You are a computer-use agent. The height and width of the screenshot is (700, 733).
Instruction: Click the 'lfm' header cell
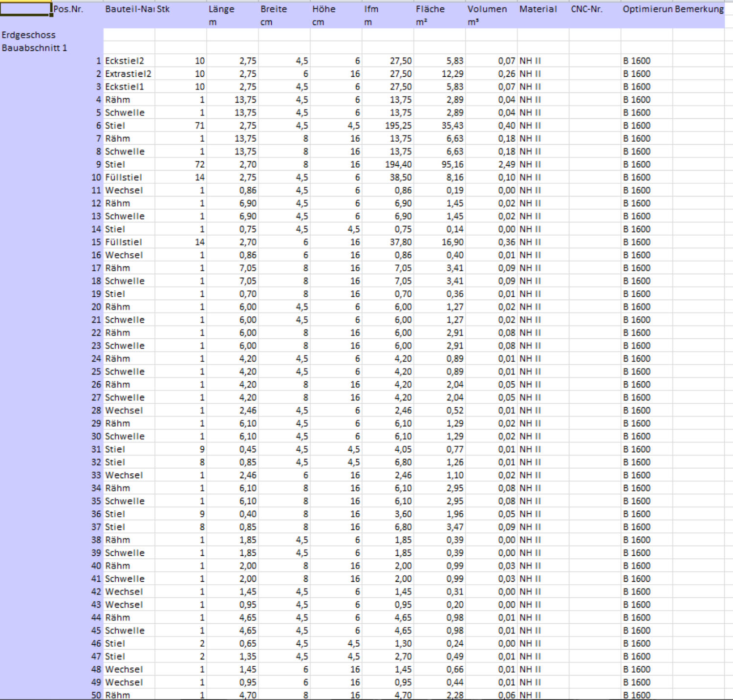pos(388,9)
